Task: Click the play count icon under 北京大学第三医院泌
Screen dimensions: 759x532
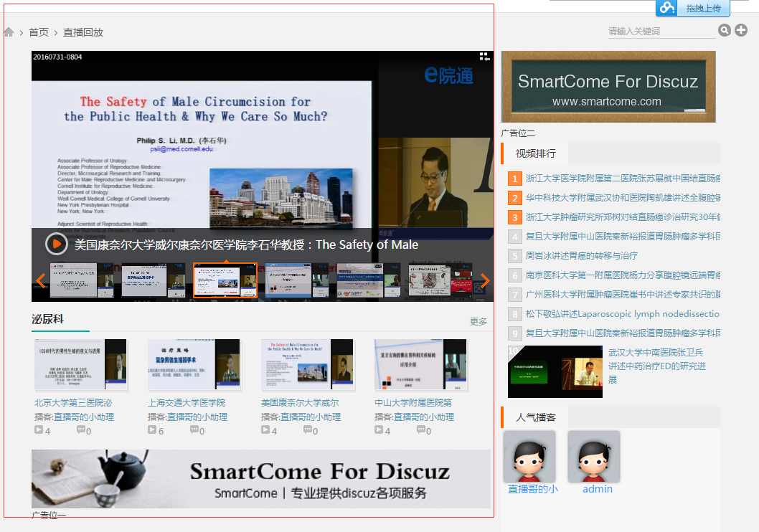Action: coord(39,429)
